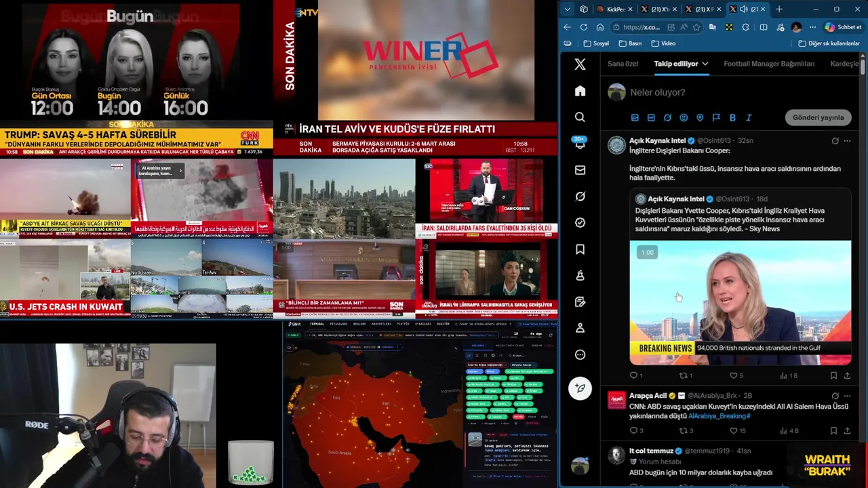Image resolution: width=868 pixels, height=488 pixels.
Task: Open Diğer sık kullanılanlar folder
Action: pos(829,43)
